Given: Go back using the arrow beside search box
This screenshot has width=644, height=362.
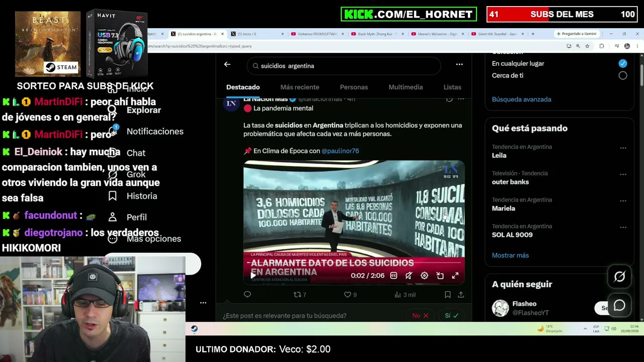Looking at the screenshot, I should click(227, 64).
